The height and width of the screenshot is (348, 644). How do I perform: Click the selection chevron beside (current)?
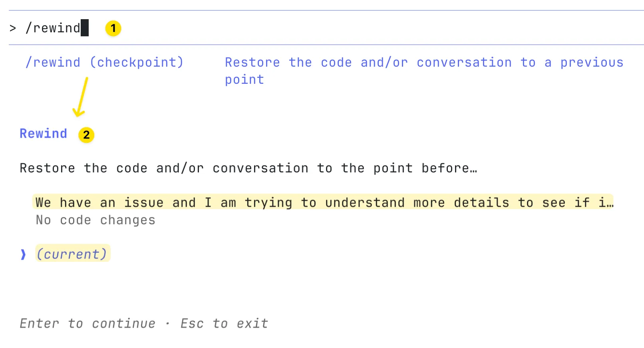pyautogui.click(x=23, y=254)
